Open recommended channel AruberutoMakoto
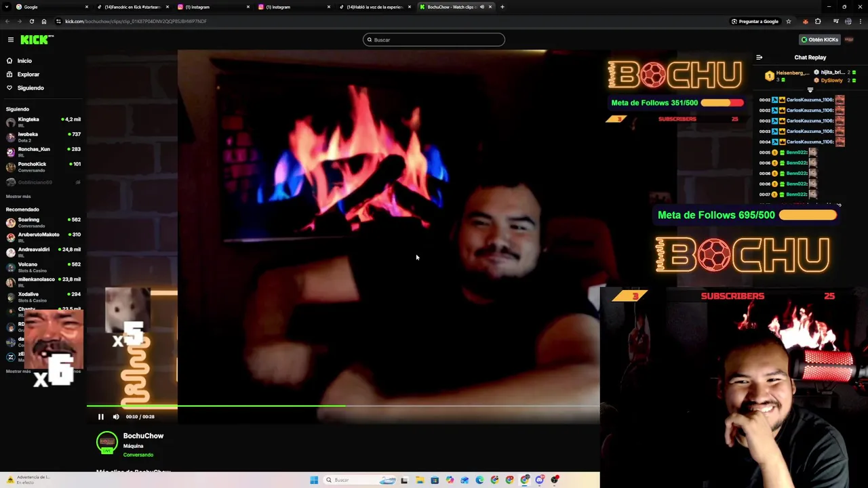The width and height of the screenshot is (868, 488). (43, 237)
